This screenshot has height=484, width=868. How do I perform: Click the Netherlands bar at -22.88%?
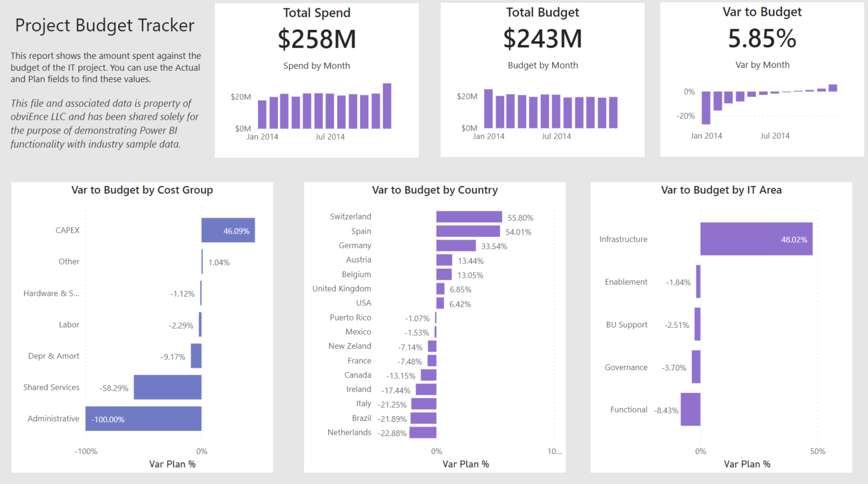coord(422,433)
